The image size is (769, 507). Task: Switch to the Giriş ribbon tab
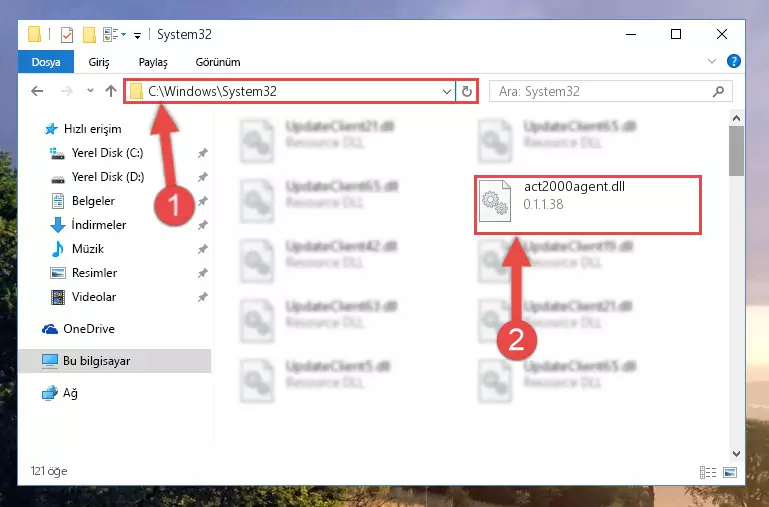coord(99,62)
